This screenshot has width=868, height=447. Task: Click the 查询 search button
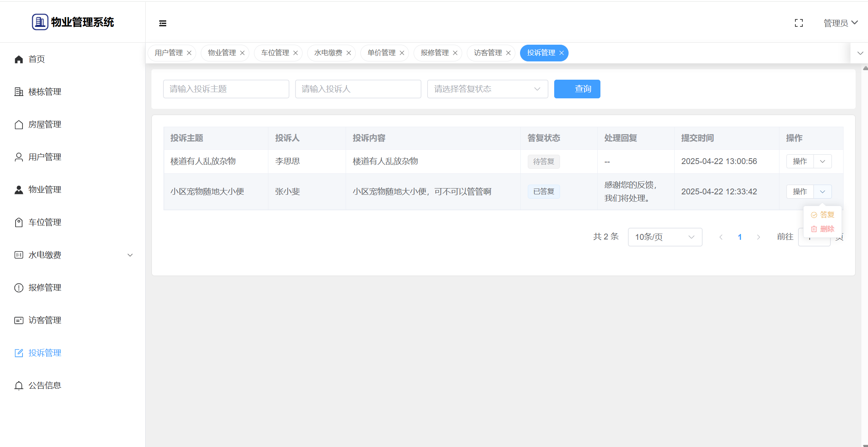click(x=577, y=89)
